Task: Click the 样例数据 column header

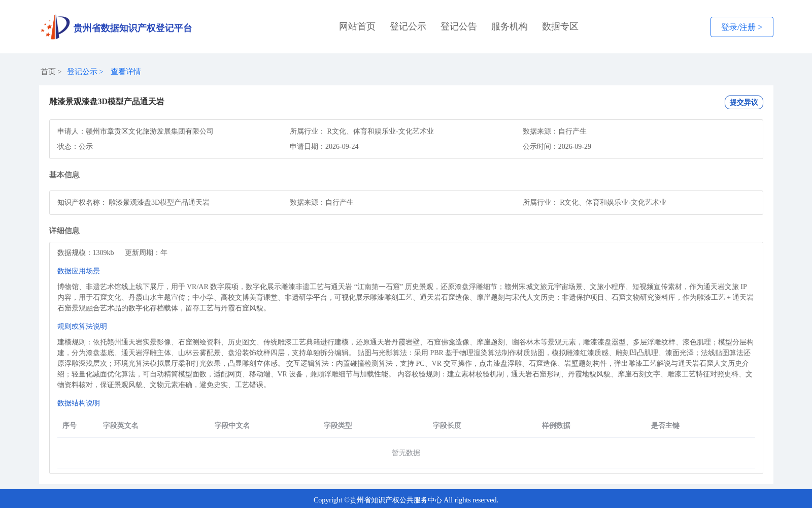Action: pyautogui.click(x=556, y=426)
